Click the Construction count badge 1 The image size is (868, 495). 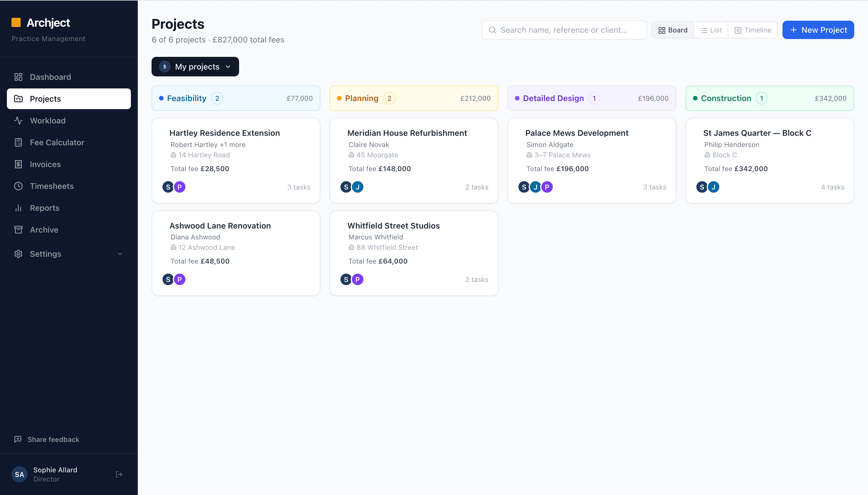coord(762,98)
